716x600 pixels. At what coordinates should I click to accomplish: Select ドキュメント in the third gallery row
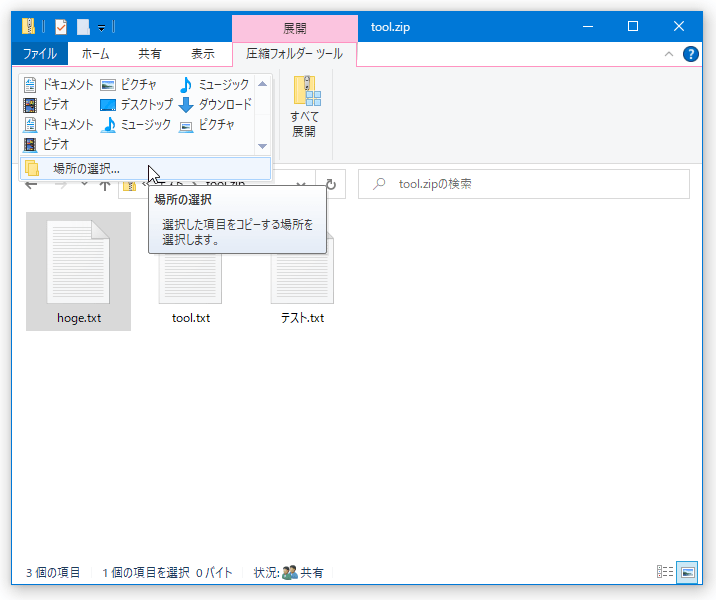click(58, 125)
